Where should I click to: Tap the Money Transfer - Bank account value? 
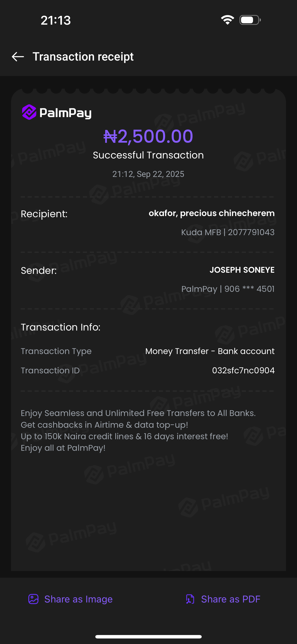point(210,351)
